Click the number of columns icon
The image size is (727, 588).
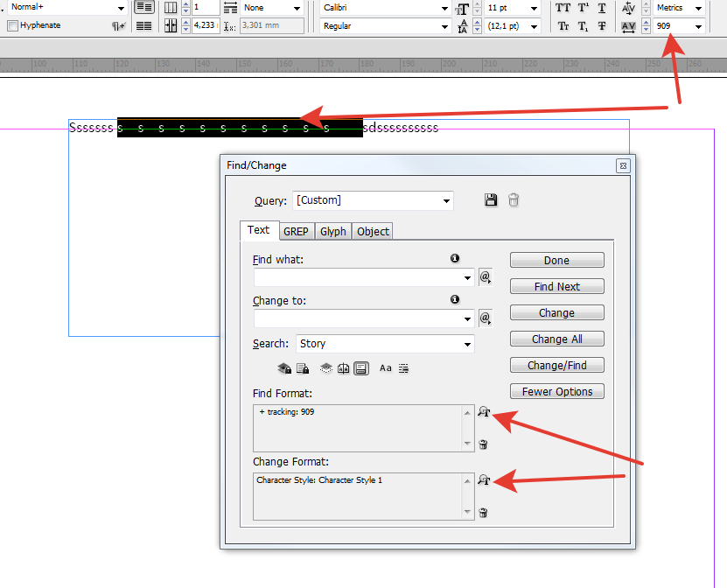[171, 7]
